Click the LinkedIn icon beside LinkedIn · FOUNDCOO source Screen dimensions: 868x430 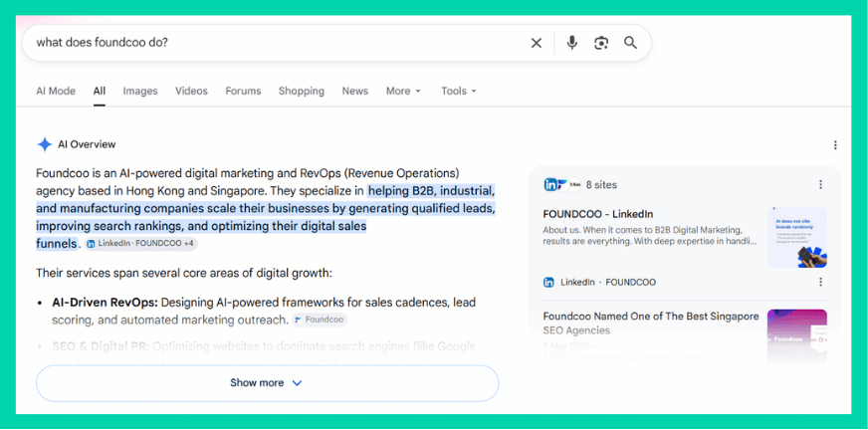pyautogui.click(x=548, y=283)
